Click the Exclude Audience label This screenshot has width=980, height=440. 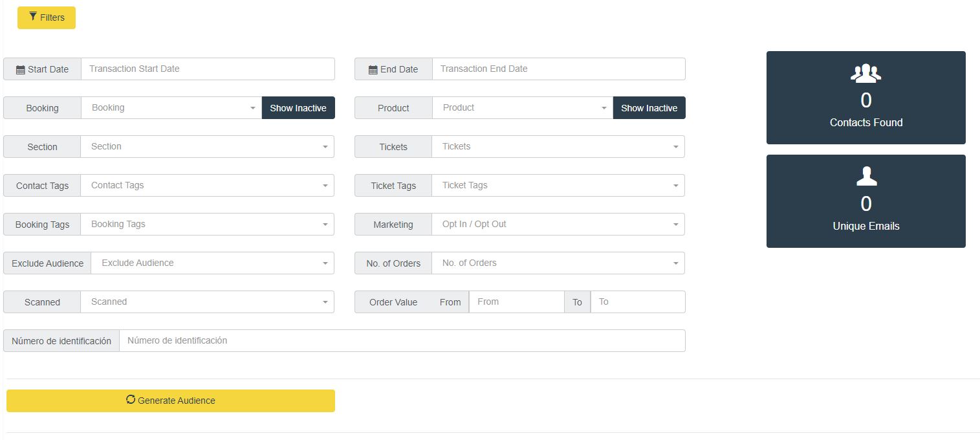click(47, 263)
